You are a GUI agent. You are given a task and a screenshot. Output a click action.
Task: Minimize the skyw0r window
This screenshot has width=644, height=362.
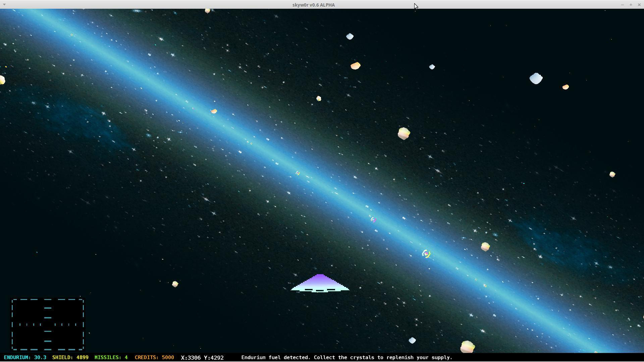click(x=623, y=5)
